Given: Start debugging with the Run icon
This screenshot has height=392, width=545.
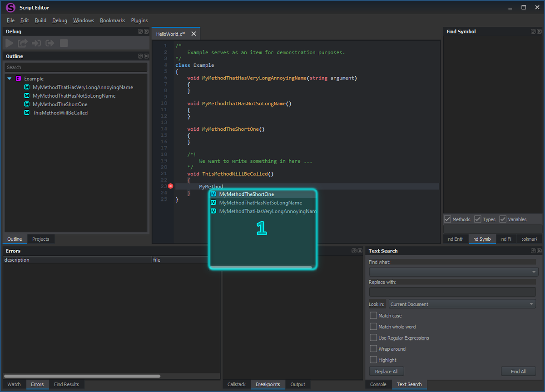Looking at the screenshot, I should coord(9,43).
